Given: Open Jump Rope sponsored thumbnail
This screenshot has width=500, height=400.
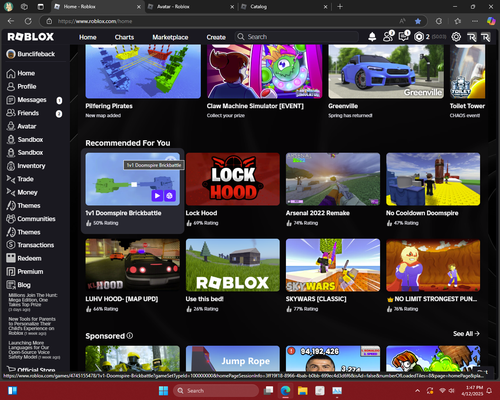Looking at the screenshot, I should point(233,358).
